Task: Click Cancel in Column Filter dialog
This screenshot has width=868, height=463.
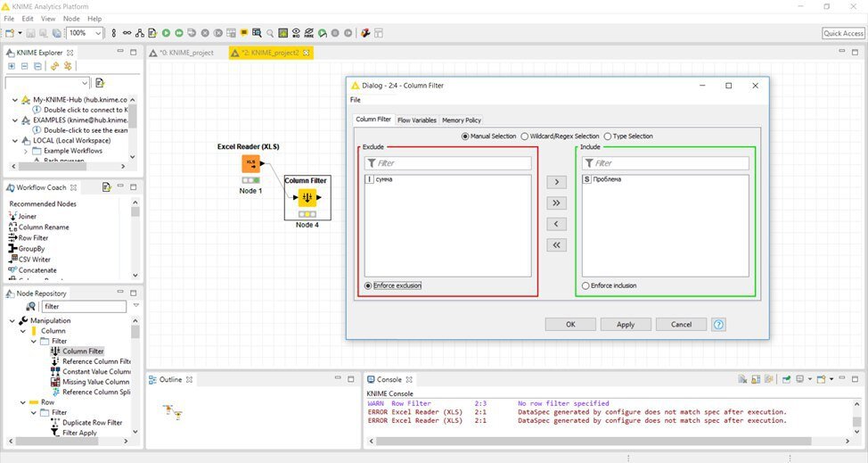Action: point(681,325)
